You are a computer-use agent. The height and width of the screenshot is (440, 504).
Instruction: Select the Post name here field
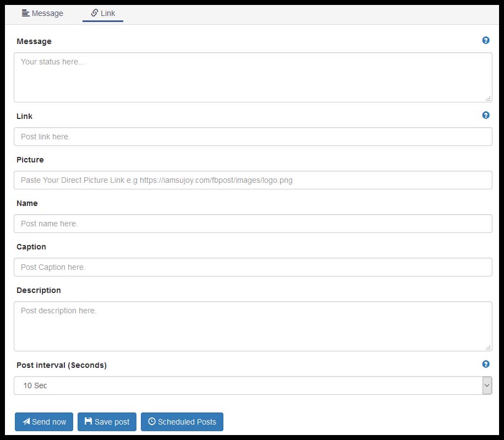(x=253, y=224)
